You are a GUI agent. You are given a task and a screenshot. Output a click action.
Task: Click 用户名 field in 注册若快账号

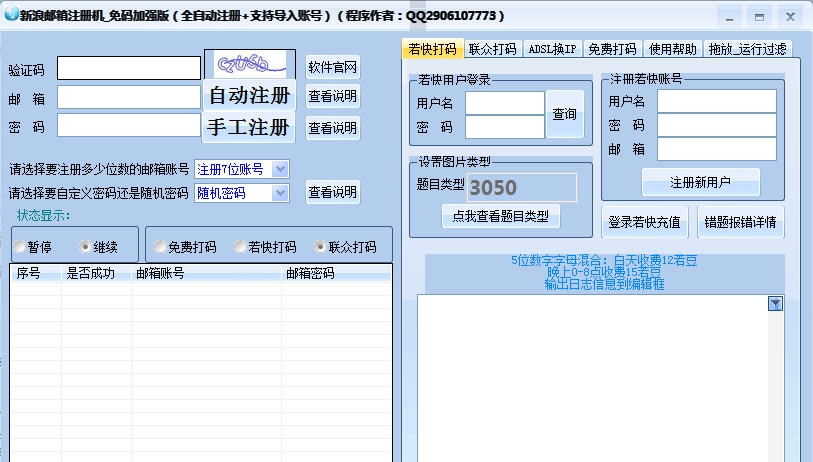click(x=717, y=101)
